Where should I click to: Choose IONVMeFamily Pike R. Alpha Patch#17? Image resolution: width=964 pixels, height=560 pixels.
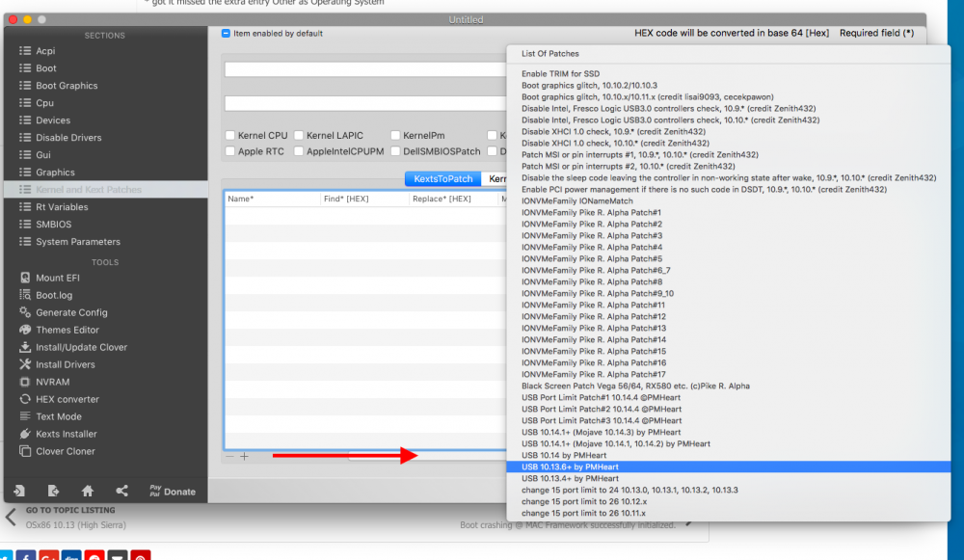pos(729,374)
